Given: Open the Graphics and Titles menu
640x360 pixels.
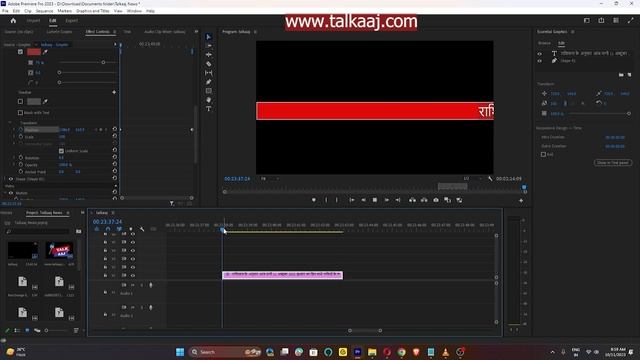Looking at the screenshot, I should tap(93, 11).
